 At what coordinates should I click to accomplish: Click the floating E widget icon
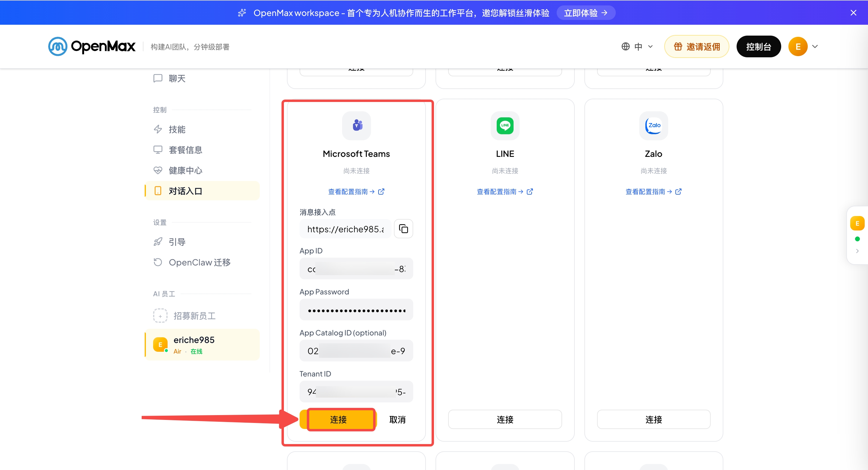[x=857, y=223]
